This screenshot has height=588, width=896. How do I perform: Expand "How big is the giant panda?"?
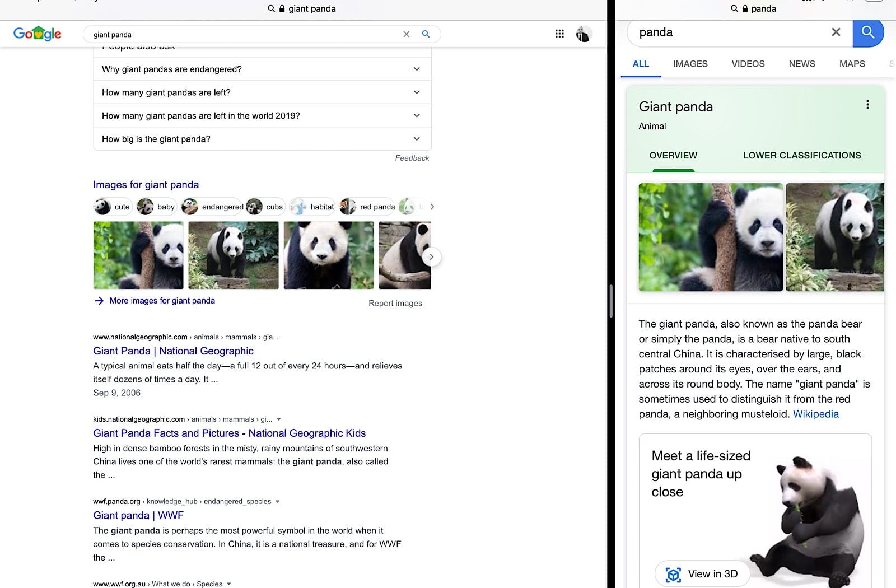[262, 139]
